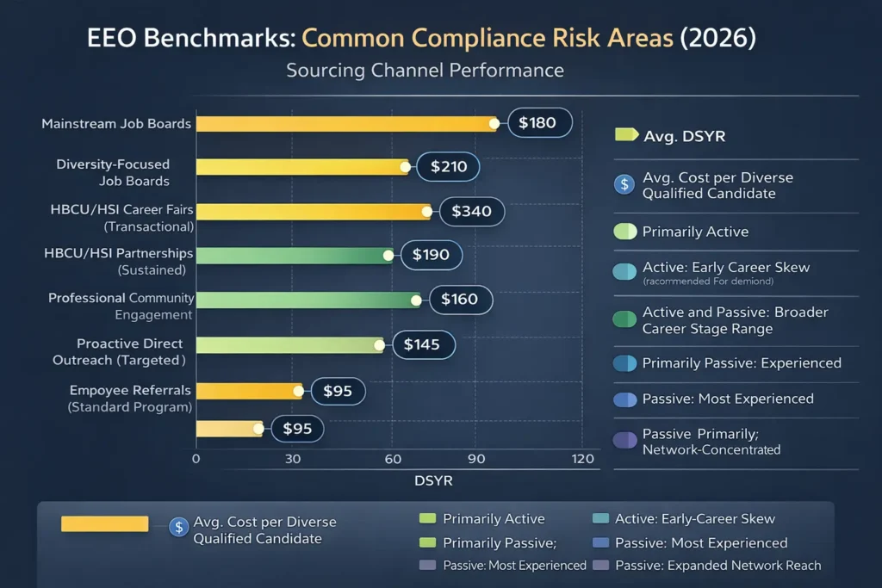This screenshot has height=588, width=882.
Task: Select the Proactive Direct Outreach bar
Action: coord(289,344)
